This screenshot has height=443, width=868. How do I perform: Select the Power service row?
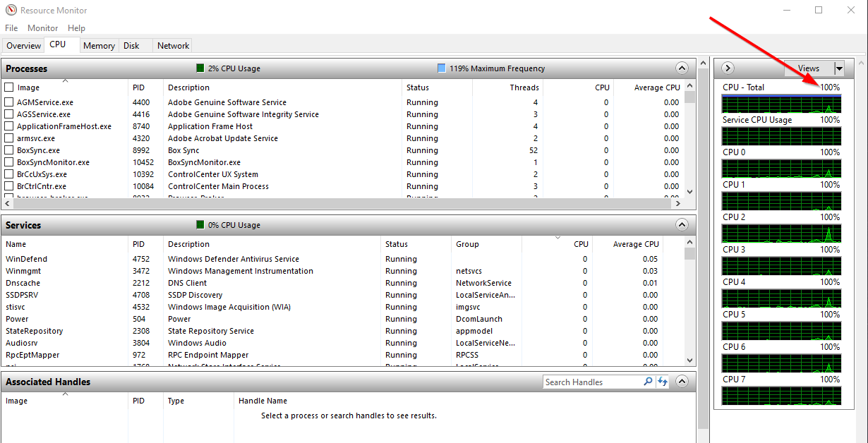[342, 319]
